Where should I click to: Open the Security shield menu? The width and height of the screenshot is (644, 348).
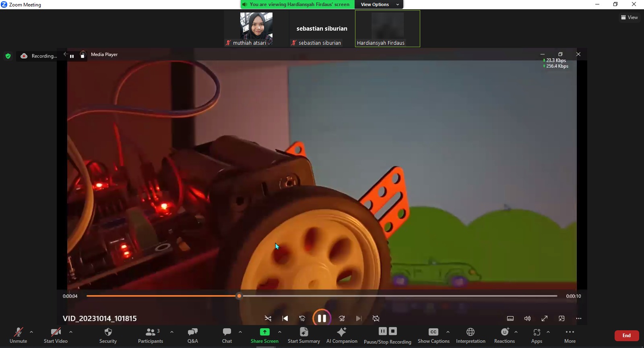click(x=108, y=336)
